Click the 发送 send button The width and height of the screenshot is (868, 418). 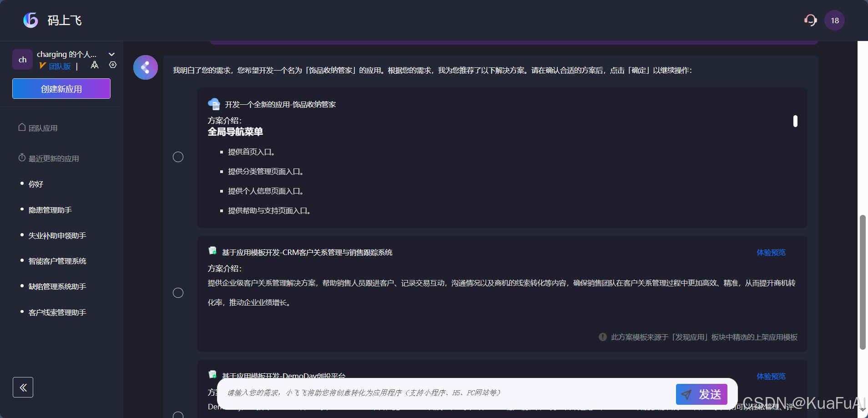[x=701, y=394]
